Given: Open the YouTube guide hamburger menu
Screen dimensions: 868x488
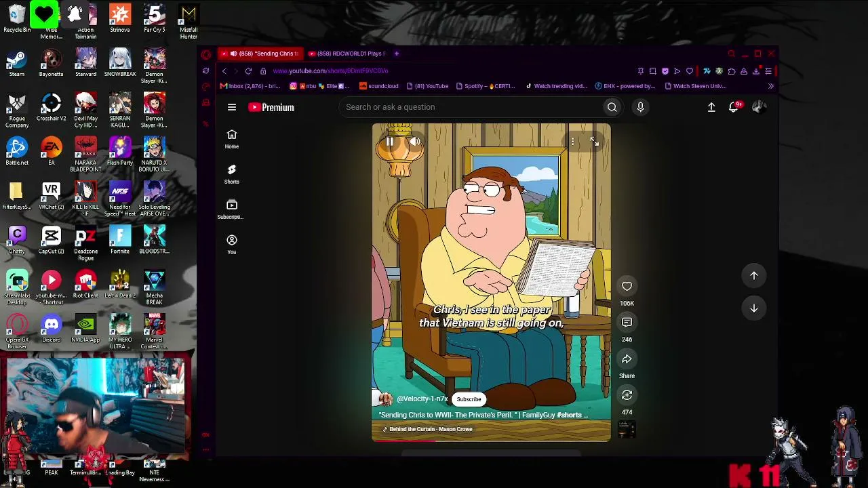Looking at the screenshot, I should 232,107.
